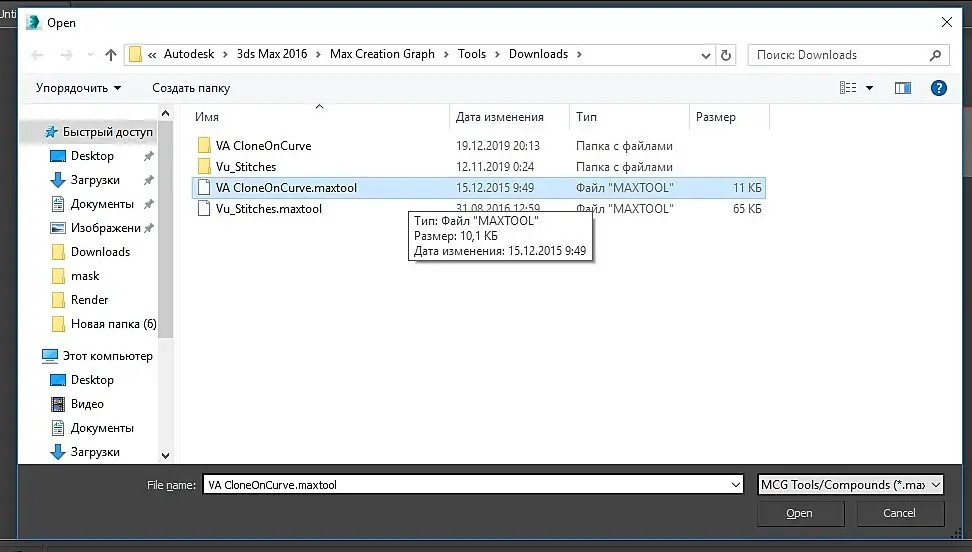Screen dimensions: 972x552
Task: Open pinned Документы under Быстрый доступ
Action: 102,204
